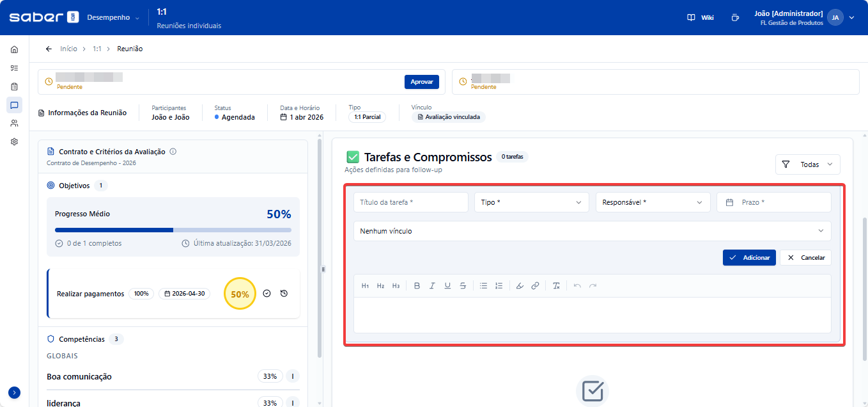Apply Heading 1 style in the editor
Screen dimensions: 868x407
coord(366,286)
